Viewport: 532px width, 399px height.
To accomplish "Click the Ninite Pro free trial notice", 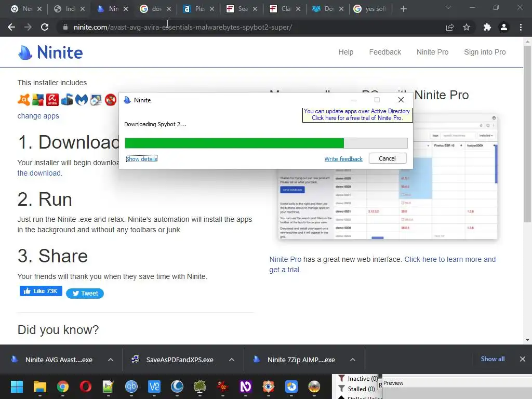I will pos(357,115).
